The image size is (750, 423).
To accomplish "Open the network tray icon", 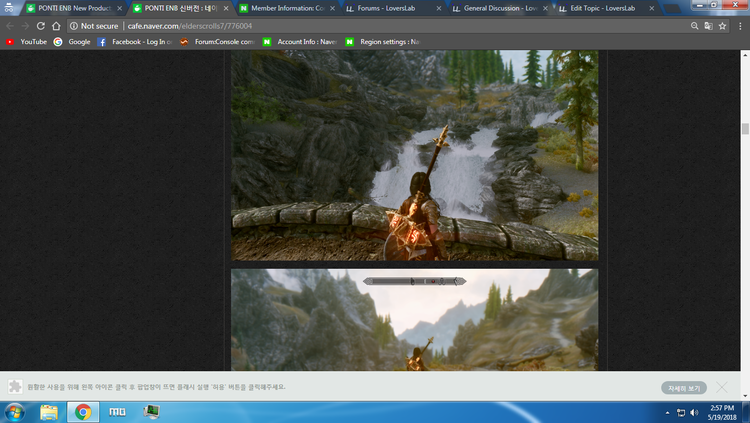I will [x=681, y=412].
